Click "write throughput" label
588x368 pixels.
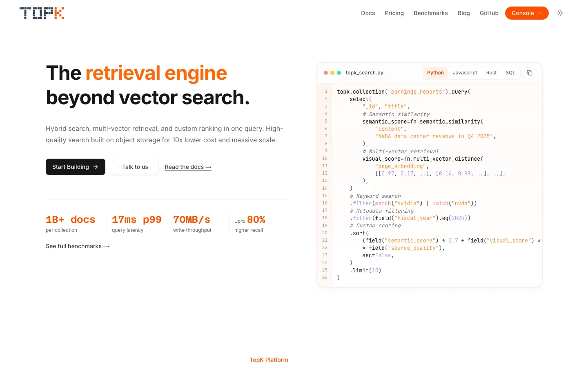click(x=192, y=230)
